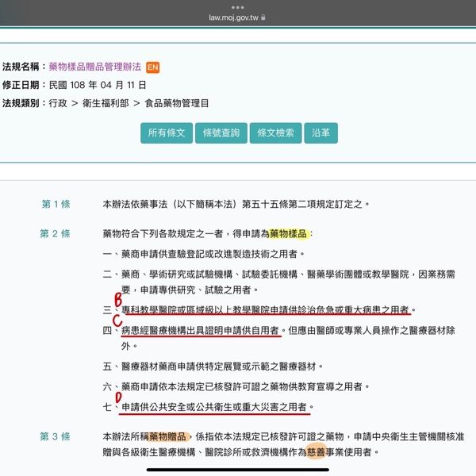Screen dimensions: 476x476
Task: Open the 第 1 條 article link
Action: 56,204
